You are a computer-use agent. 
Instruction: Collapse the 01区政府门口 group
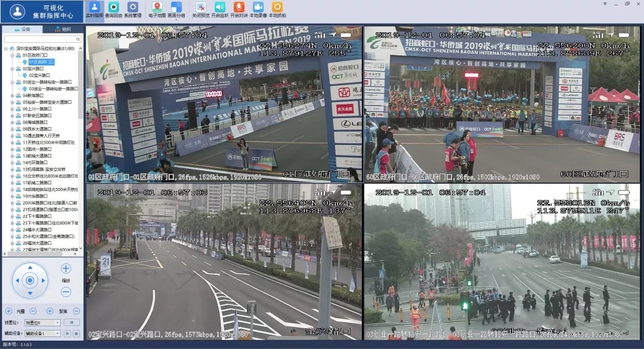[x=13, y=55]
